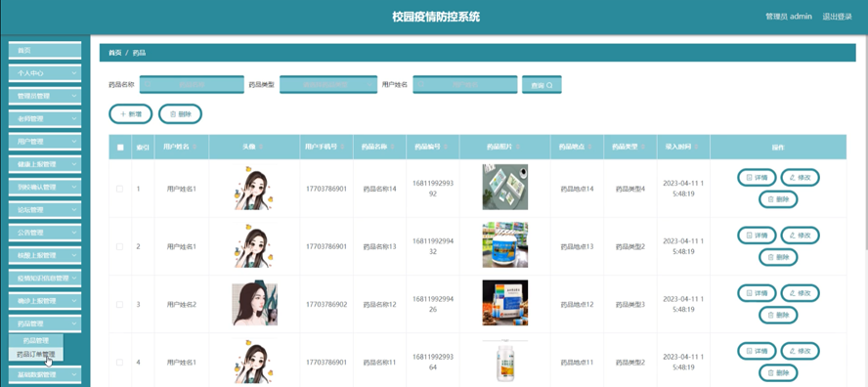Open drug photo for 药品名称11
868x387 pixels.
(x=504, y=361)
